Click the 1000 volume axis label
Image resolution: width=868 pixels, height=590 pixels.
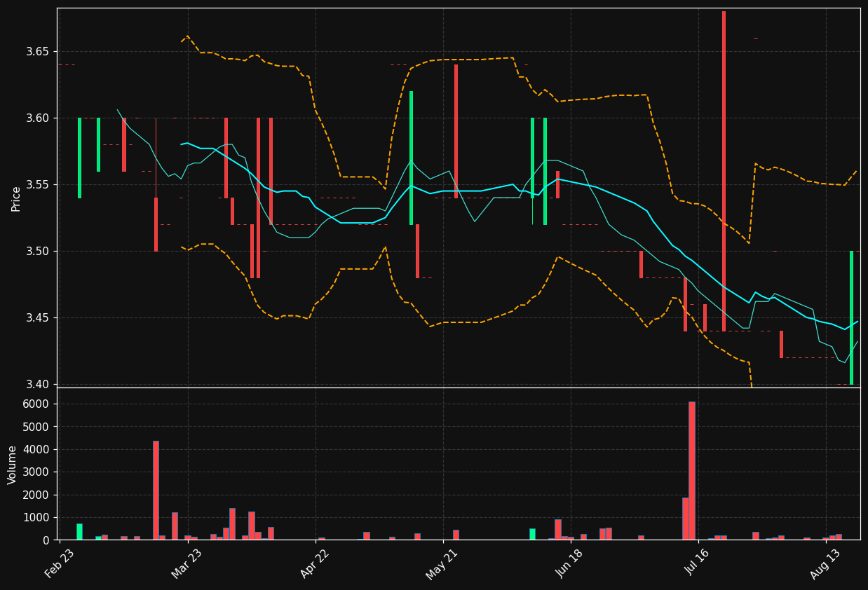pos(38,518)
